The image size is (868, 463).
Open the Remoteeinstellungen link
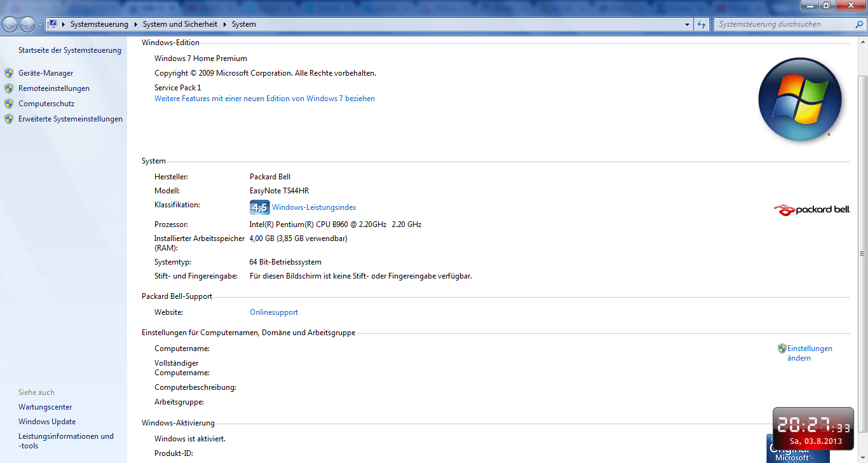tap(54, 88)
